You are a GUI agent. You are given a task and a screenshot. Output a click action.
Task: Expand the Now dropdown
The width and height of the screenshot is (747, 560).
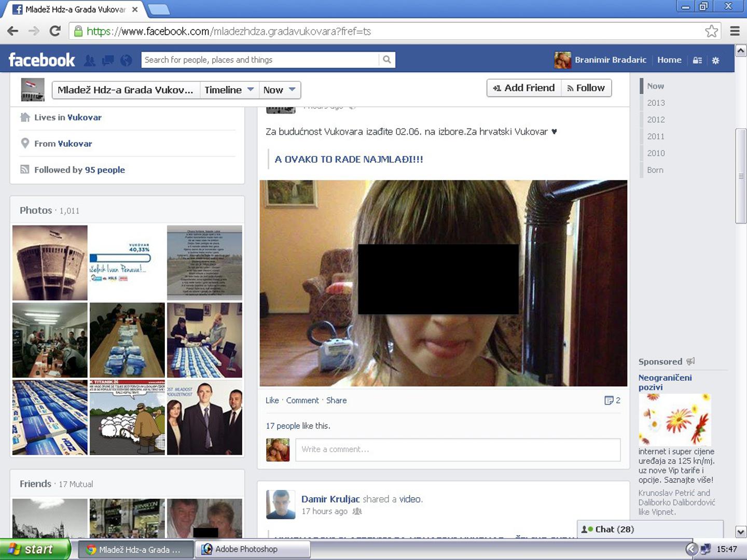tap(279, 90)
